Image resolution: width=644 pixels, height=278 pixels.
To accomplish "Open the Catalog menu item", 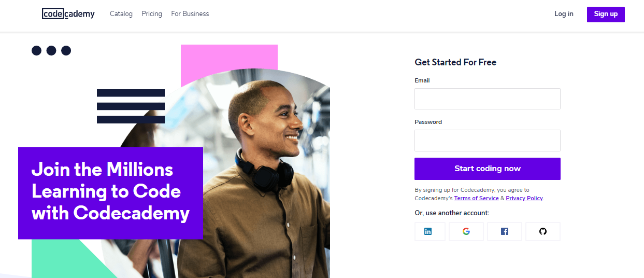I will click(x=121, y=14).
